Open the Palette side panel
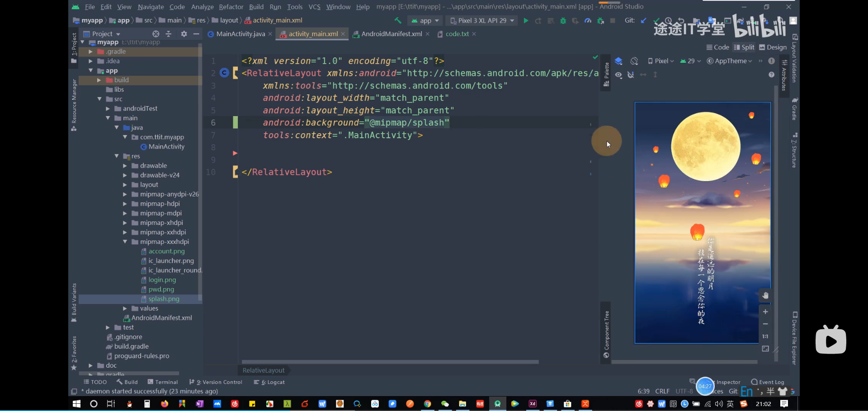 tap(606, 75)
